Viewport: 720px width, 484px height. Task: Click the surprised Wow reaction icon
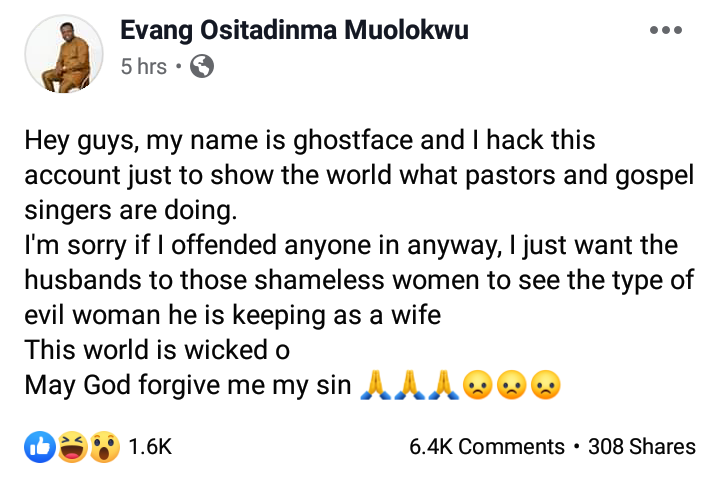(x=104, y=447)
